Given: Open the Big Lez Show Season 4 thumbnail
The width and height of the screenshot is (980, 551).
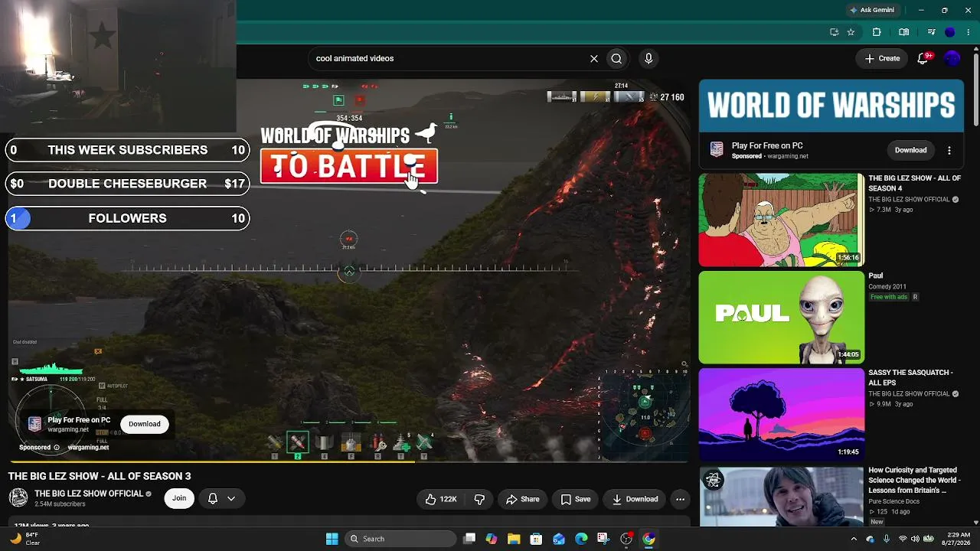Looking at the screenshot, I should (x=782, y=220).
